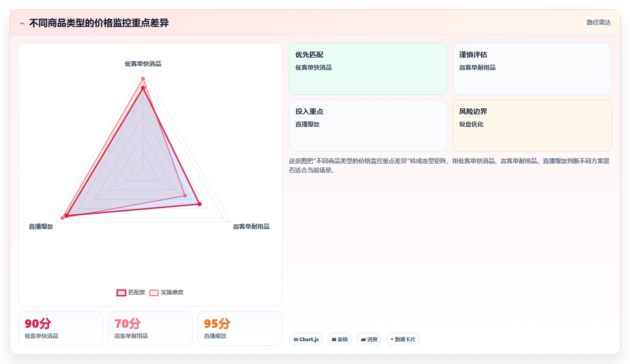Screen dimensions: 630x364
Task: Click the 实施难度 data point at 高客单耐用品
Action: [185, 196]
